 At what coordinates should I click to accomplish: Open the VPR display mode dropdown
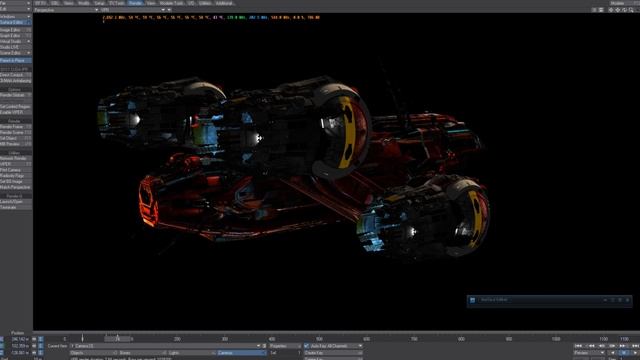tap(133, 10)
